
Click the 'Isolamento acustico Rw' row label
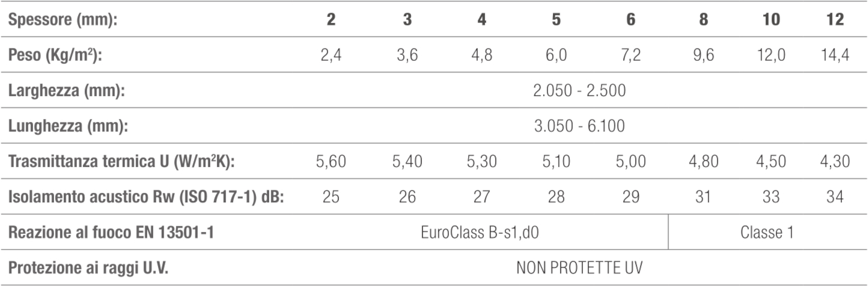point(151,197)
